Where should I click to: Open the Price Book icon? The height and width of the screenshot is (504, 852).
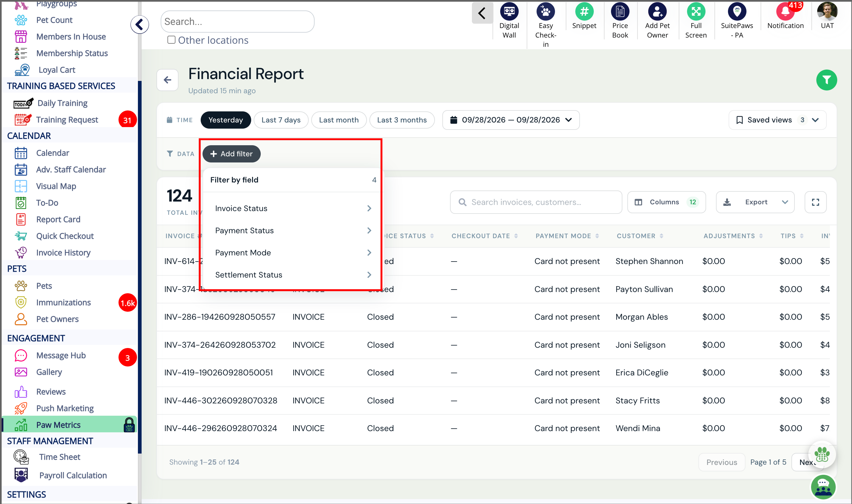620,12
